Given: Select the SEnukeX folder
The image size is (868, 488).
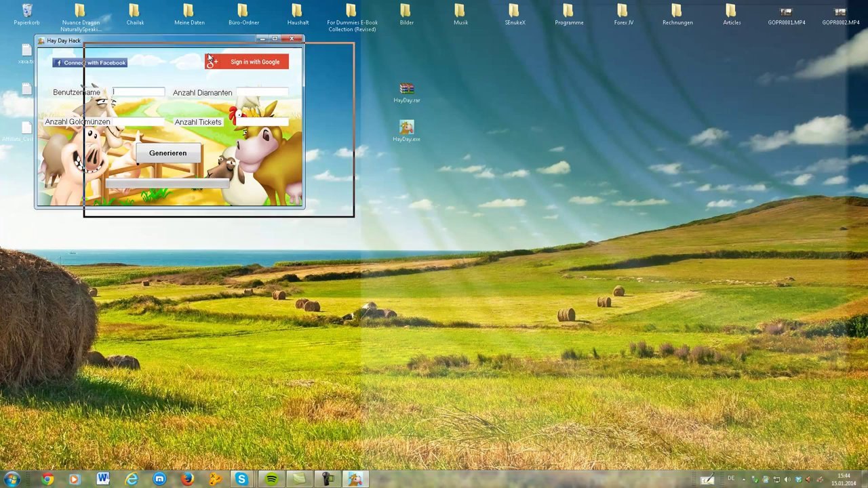Looking at the screenshot, I should tap(515, 15).
